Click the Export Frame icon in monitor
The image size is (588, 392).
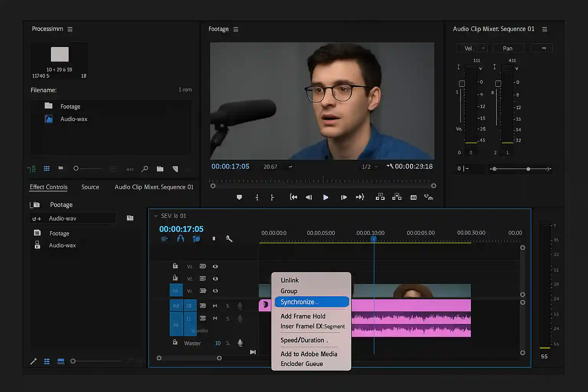click(413, 197)
